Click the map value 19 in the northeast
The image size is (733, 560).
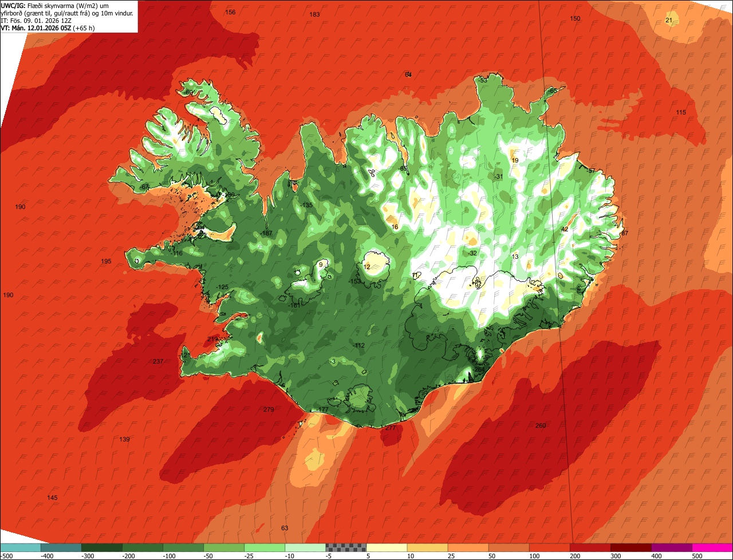(x=515, y=160)
